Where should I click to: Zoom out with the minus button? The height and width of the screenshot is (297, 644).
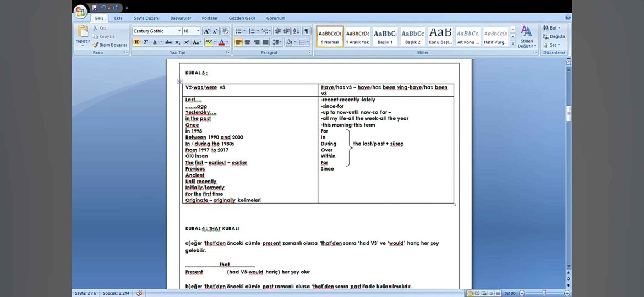522,293
